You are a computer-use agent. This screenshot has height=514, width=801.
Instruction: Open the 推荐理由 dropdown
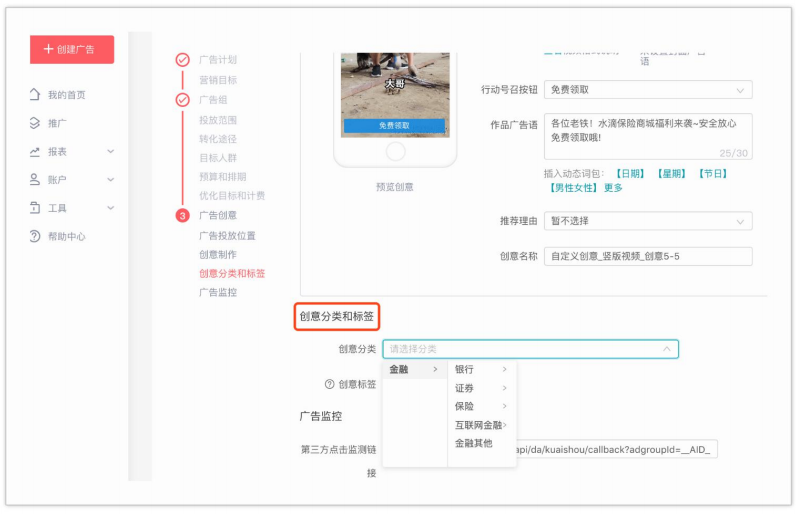click(648, 221)
